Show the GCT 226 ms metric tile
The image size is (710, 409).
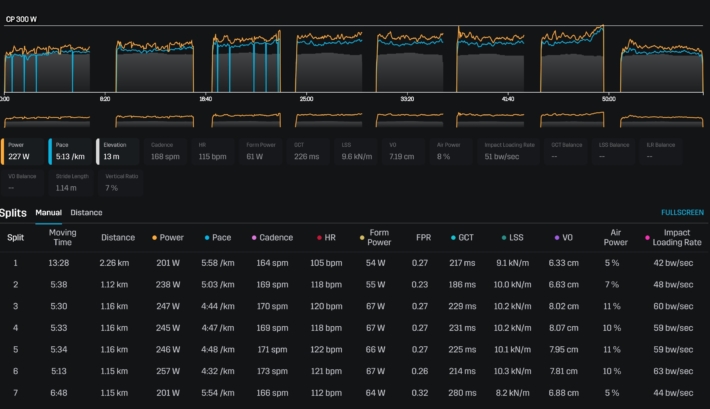[310, 150]
